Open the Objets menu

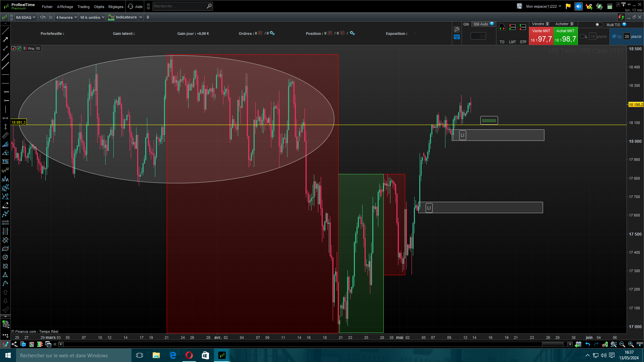click(99, 7)
